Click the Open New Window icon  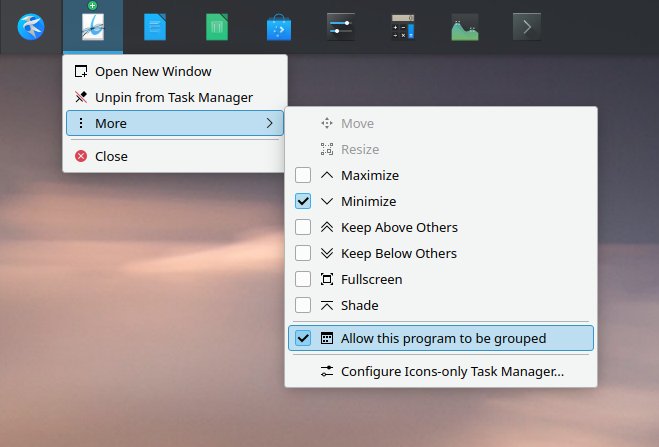pos(81,71)
